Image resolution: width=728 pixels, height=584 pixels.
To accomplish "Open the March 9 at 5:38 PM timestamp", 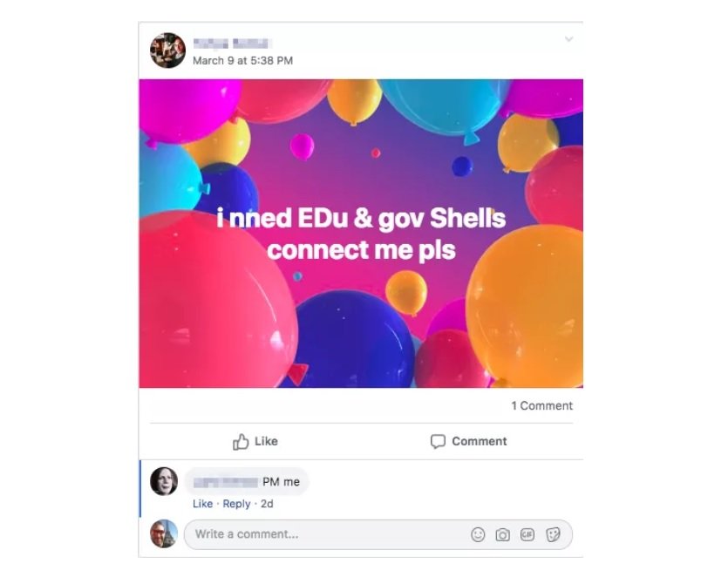I will click(x=243, y=60).
